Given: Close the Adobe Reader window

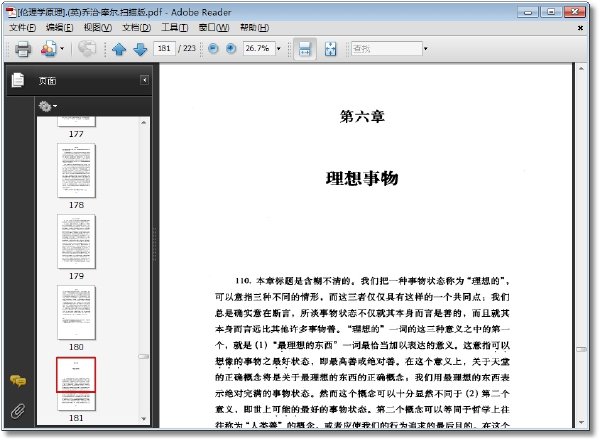Looking at the screenshot, I should coord(574,12).
